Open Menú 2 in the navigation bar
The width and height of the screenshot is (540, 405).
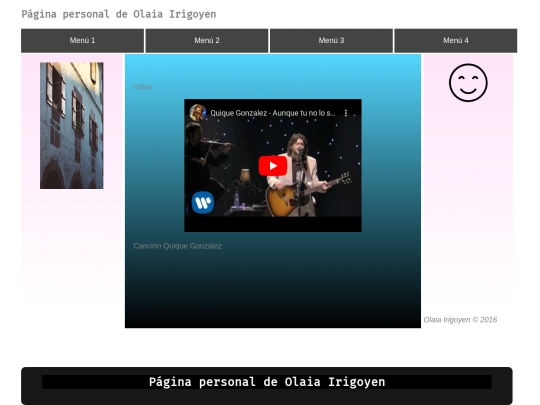[207, 41]
